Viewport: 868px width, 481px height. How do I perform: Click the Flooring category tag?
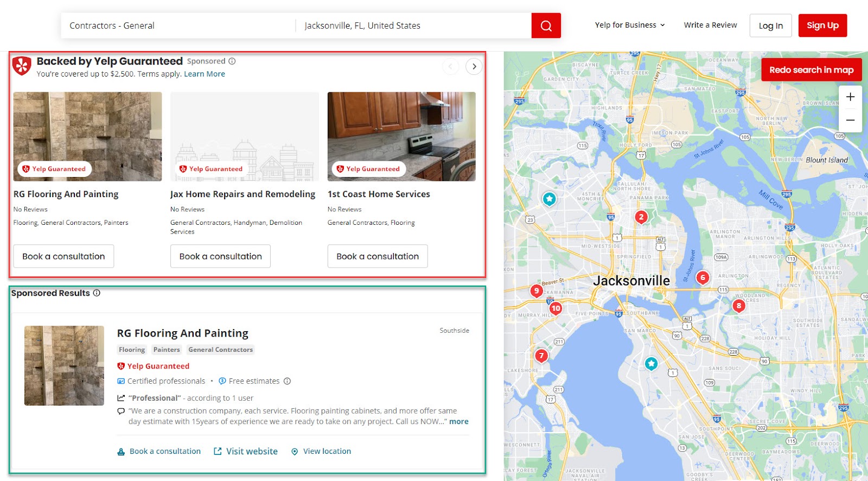pyautogui.click(x=132, y=350)
